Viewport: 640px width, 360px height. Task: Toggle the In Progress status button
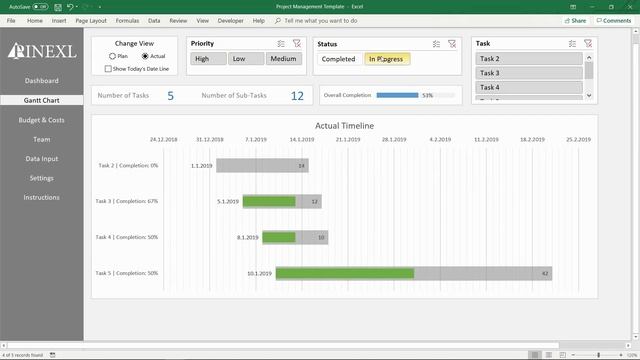coord(387,59)
